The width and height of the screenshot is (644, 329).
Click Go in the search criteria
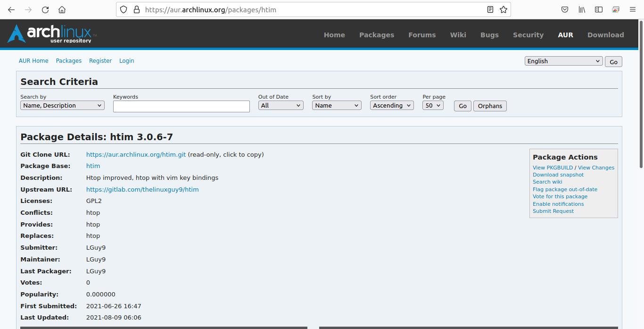[462, 106]
